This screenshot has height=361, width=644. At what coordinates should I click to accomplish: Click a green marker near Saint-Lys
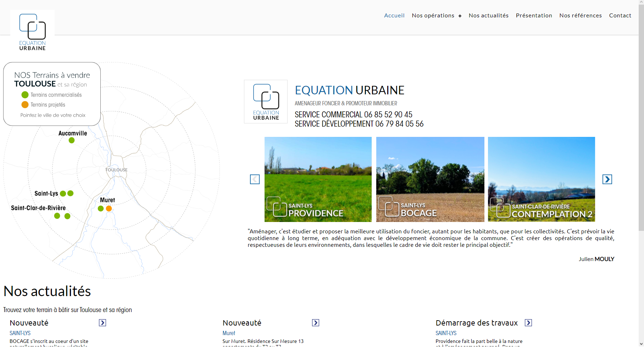click(x=63, y=193)
